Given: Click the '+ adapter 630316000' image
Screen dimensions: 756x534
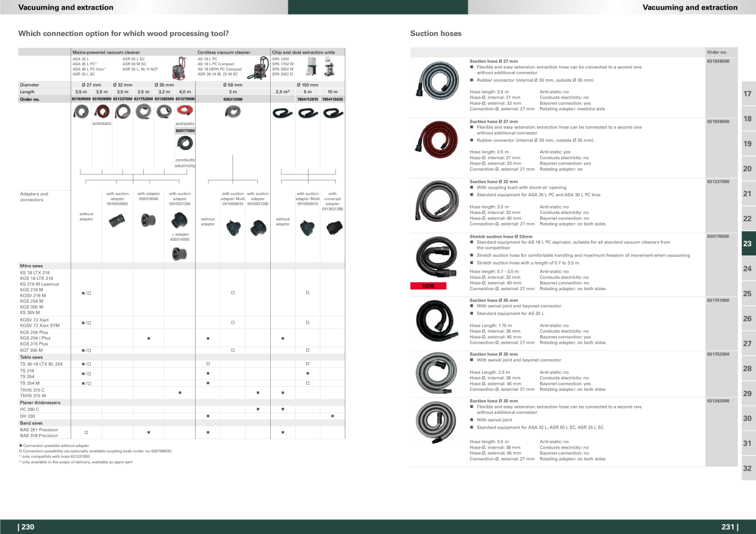Looking at the screenshot, I should coord(180,254).
